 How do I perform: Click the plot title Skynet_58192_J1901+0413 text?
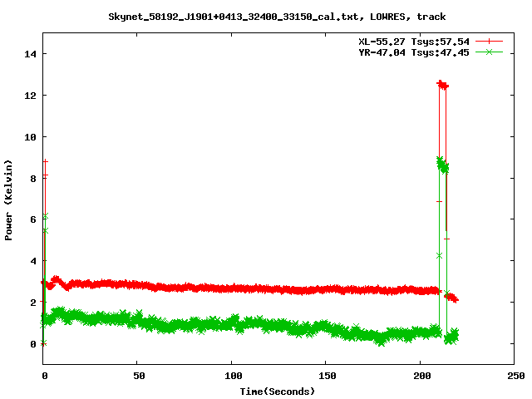pyautogui.click(x=277, y=17)
